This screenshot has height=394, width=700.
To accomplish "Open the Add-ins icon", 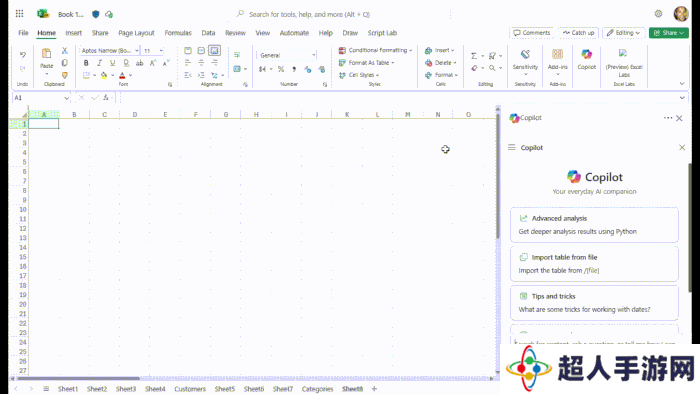I will [558, 54].
